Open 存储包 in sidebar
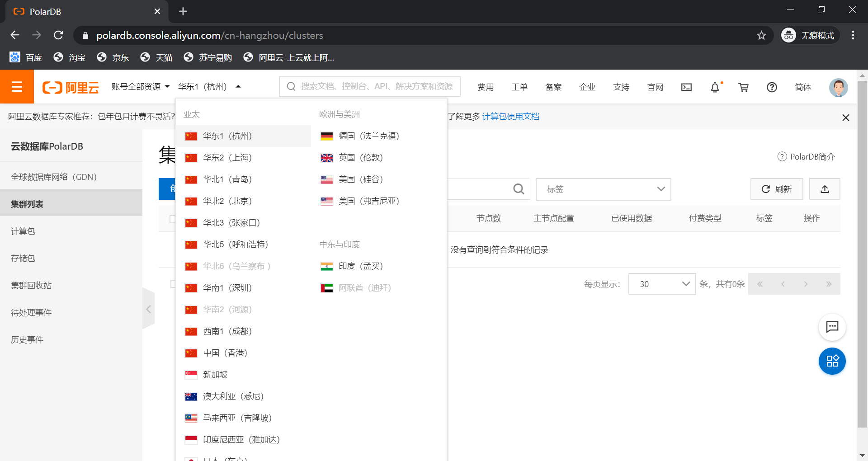The width and height of the screenshot is (868, 461). tap(71, 259)
